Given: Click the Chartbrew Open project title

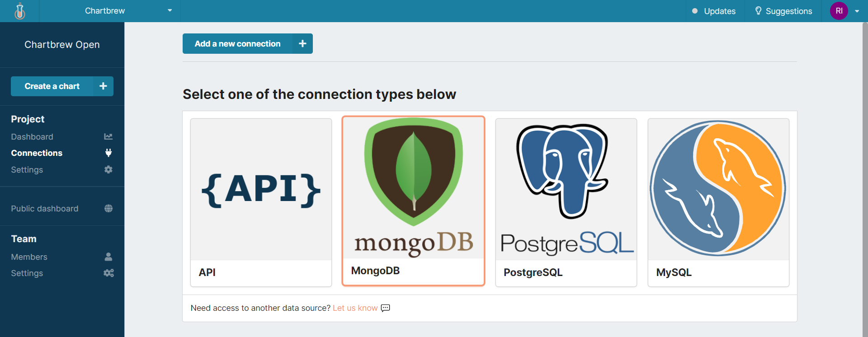Looking at the screenshot, I should pyautogui.click(x=62, y=45).
